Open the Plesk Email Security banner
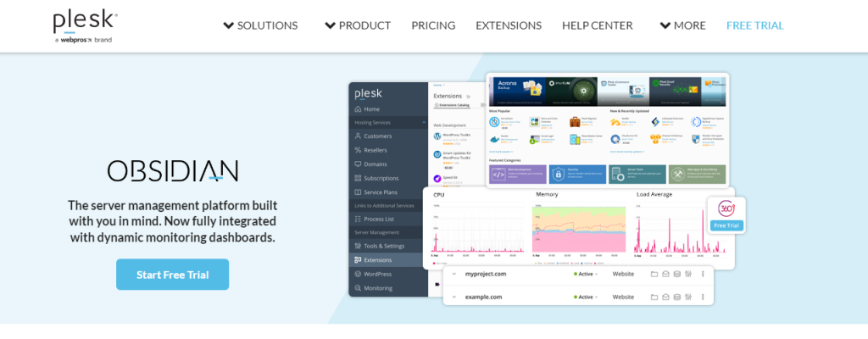The width and height of the screenshot is (868, 339). pos(676,92)
